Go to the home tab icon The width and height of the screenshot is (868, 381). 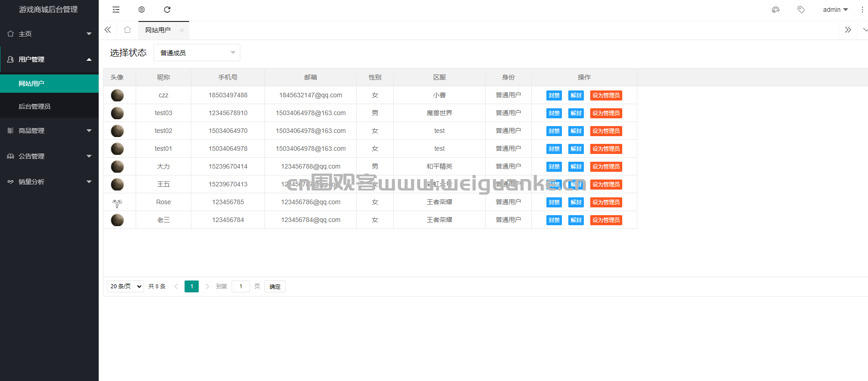click(127, 30)
